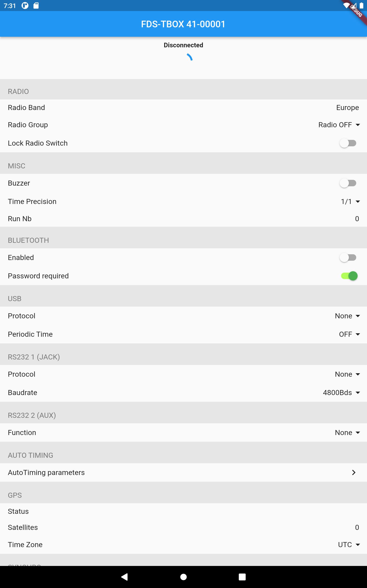Toggle the Lock Radio Switch
The height and width of the screenshot is (588, 367).
pyautogui.click(x=348, y=143)
